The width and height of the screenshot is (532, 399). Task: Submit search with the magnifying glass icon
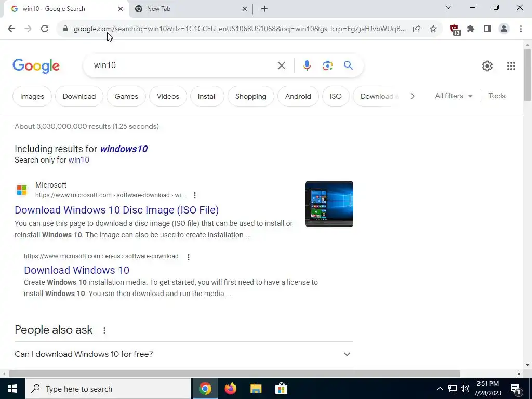pyautogui.click(x=348, y=65)
